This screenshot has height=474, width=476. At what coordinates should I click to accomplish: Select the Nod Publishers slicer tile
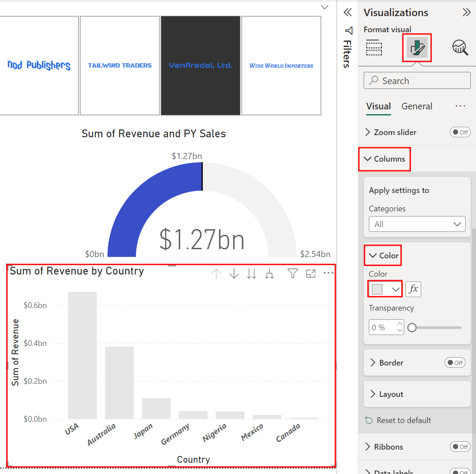click(39, 66)
